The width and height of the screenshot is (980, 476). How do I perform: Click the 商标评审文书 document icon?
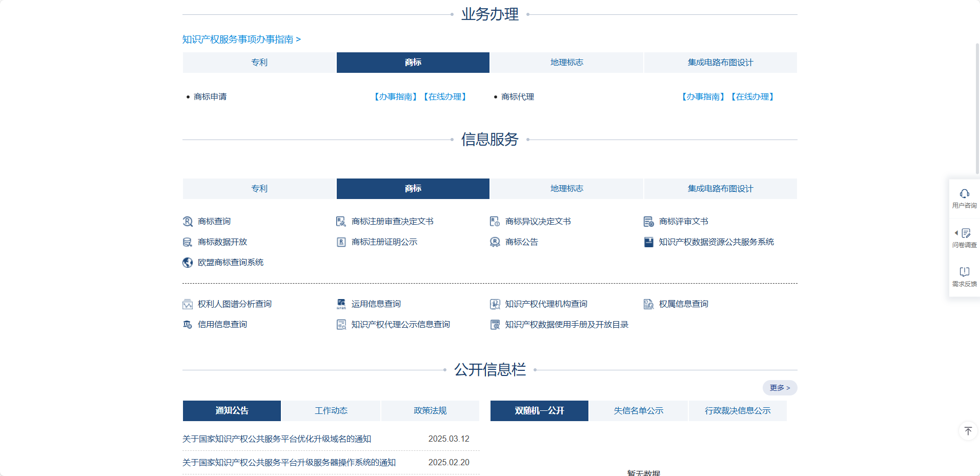point(649,221)
